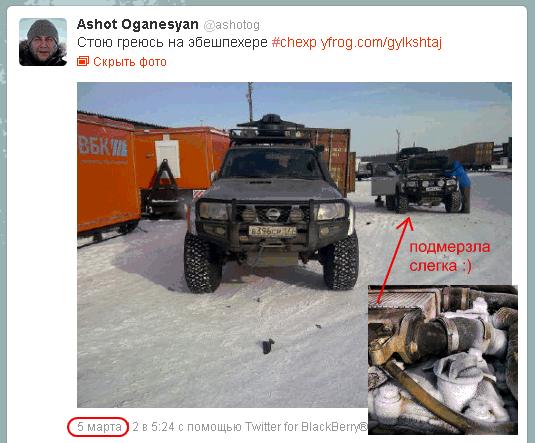The image size is (535, 443).
Task: Click the circled 5 марта date
Action: (x=99, y=427)
